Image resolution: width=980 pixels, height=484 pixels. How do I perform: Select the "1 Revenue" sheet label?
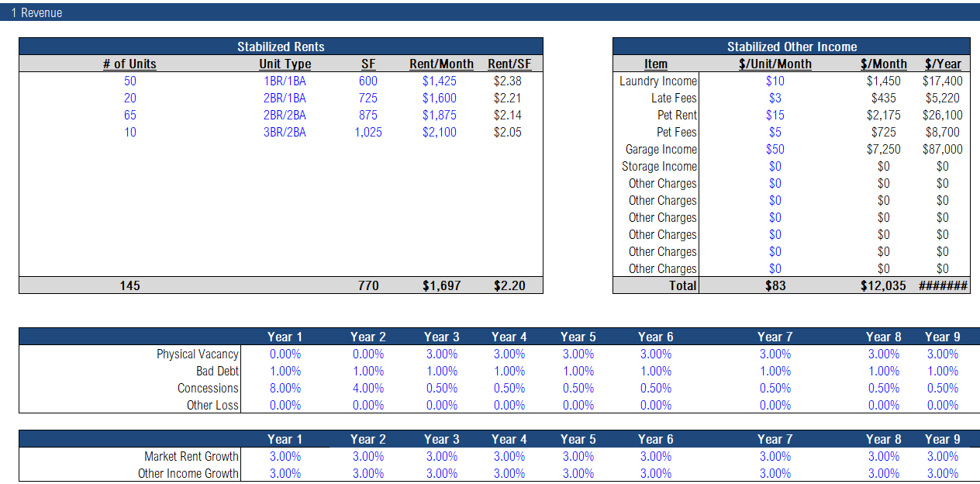click(38, 12)
